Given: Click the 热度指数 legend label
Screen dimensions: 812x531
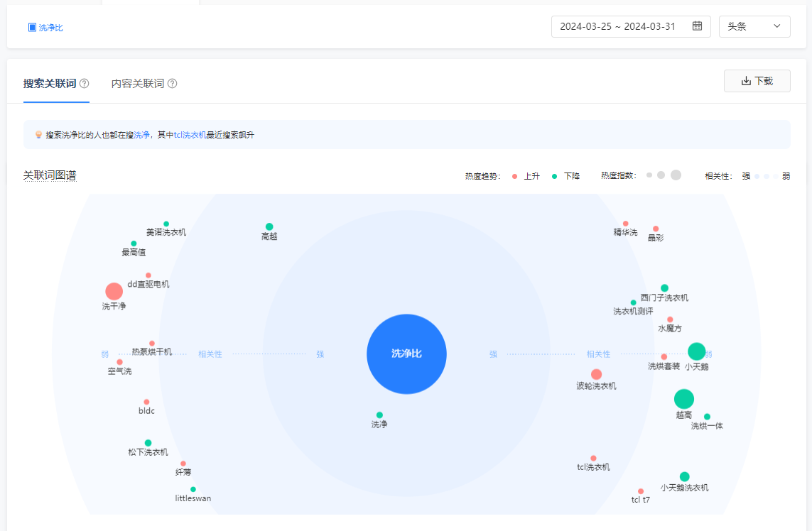Looking at the screenshot, I should pos(619,176).
